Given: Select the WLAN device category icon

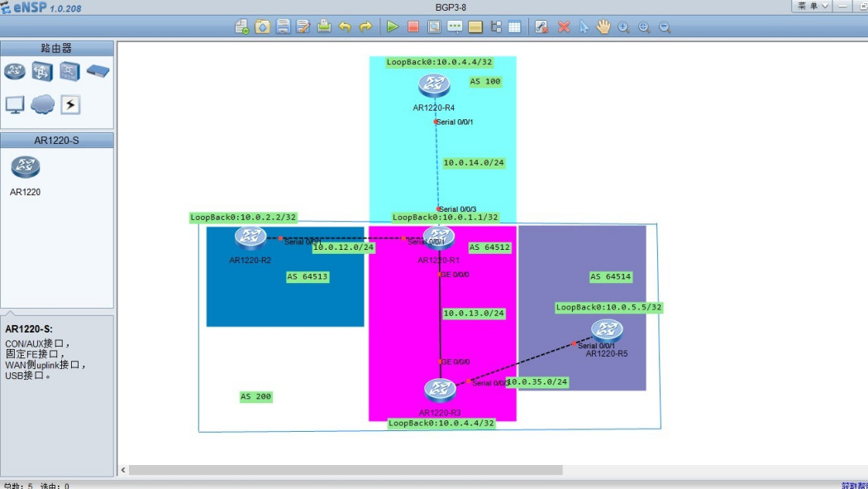Looking at the screenshot, I should (69, 71).
